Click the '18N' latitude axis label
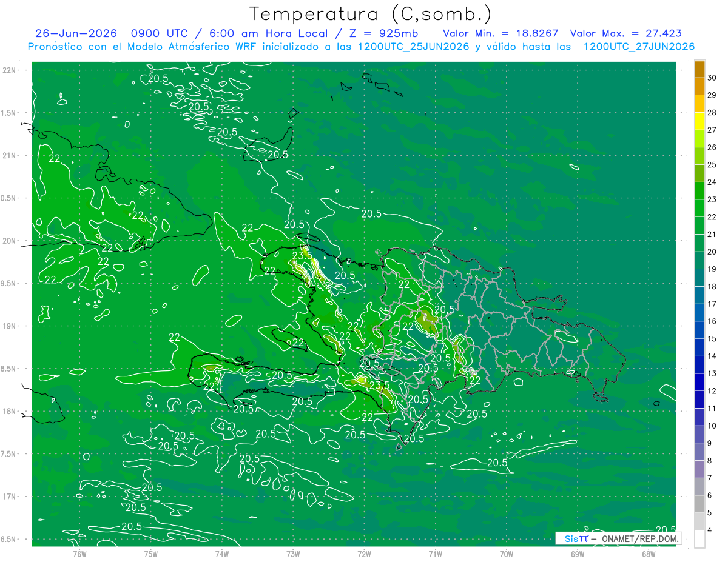Image resolution: width=728 pixels, height=562 pixels. 10,411
